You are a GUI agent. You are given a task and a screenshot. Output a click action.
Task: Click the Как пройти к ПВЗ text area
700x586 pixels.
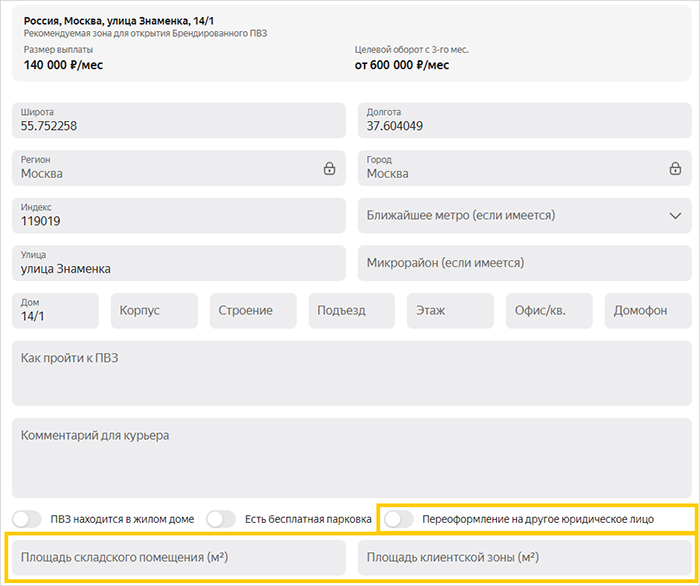[x=351, y=374]
